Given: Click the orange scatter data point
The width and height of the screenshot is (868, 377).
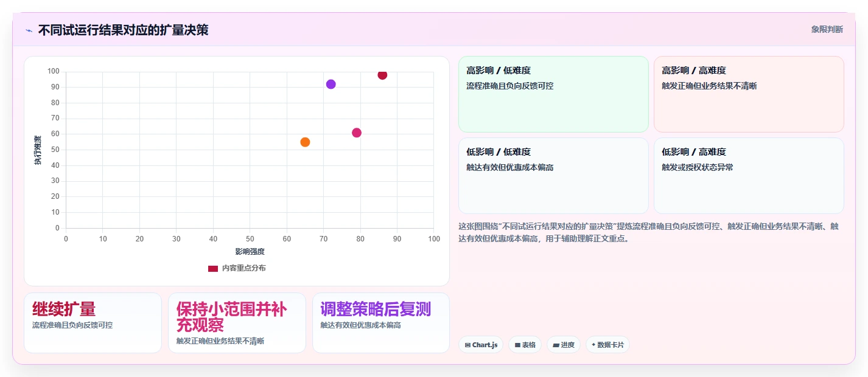Looking at the screenshot, I should (x=305, y=142).
